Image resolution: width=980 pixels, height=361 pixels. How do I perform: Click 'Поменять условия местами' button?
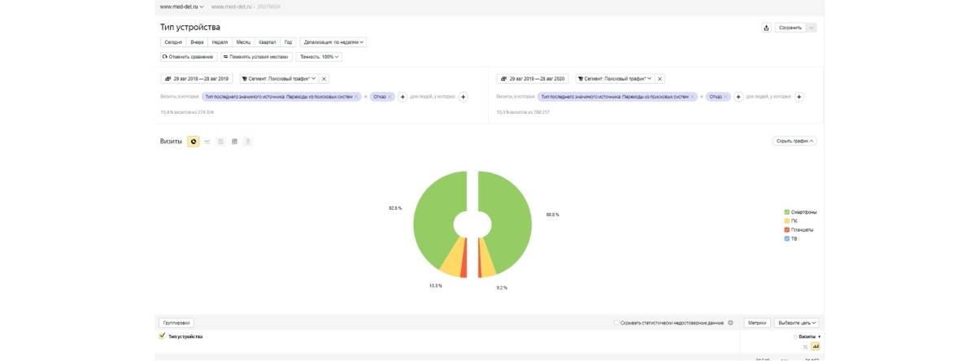coord(256,57)
